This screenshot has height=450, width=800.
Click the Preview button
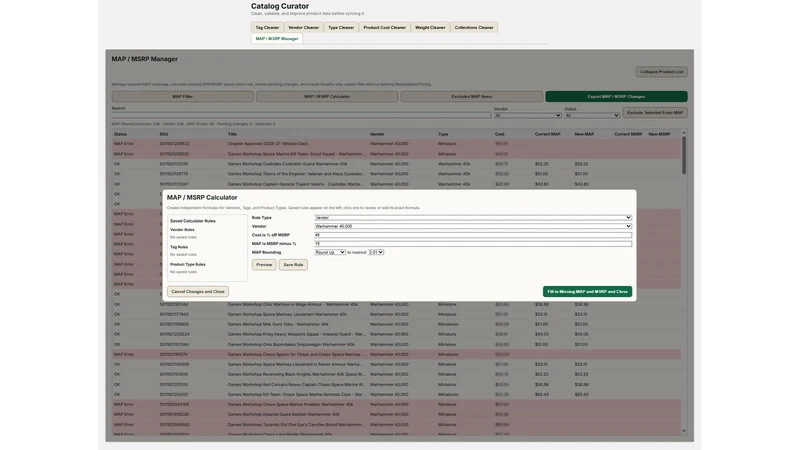click(x=264, y=265)
